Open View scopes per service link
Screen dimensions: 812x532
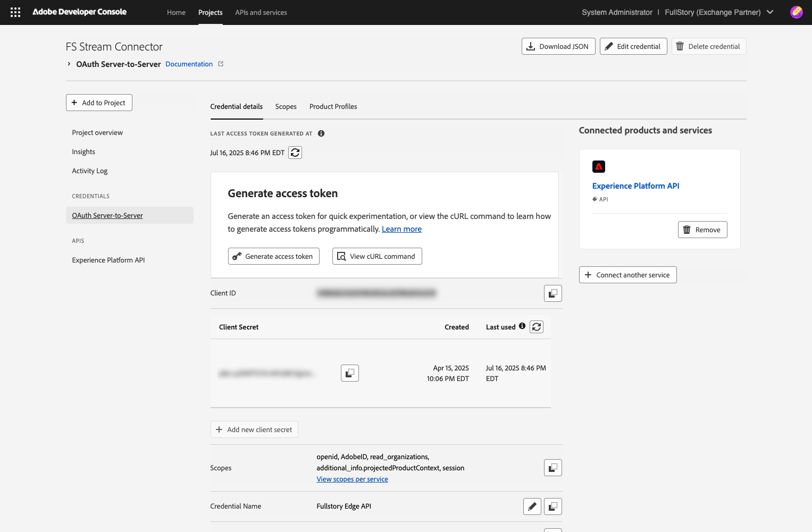point(353,479)
